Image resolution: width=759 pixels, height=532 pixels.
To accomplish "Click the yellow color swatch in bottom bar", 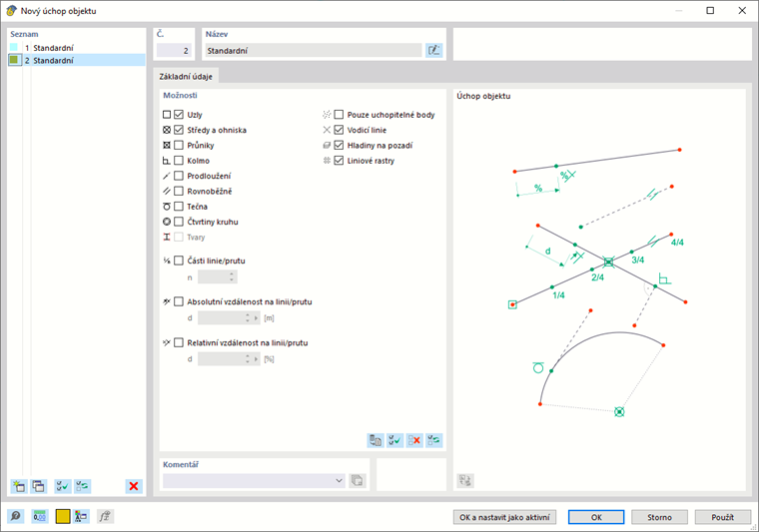I will (x=63, y=516).
